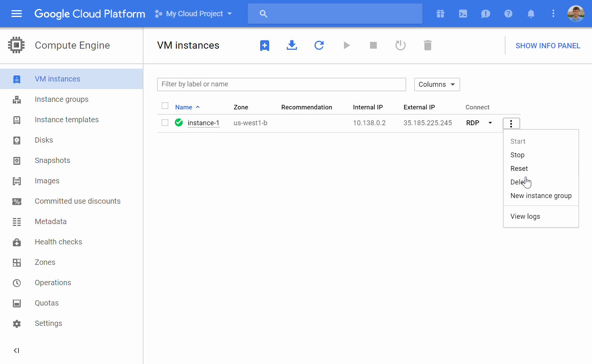Connect to instance-1 via RDP

(x=473, y=123)
